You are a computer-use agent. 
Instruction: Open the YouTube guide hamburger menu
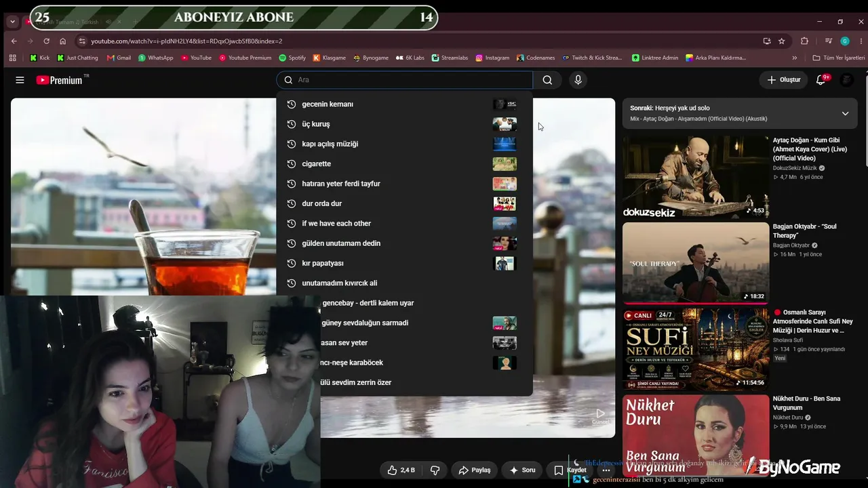[x=20, y=80]
